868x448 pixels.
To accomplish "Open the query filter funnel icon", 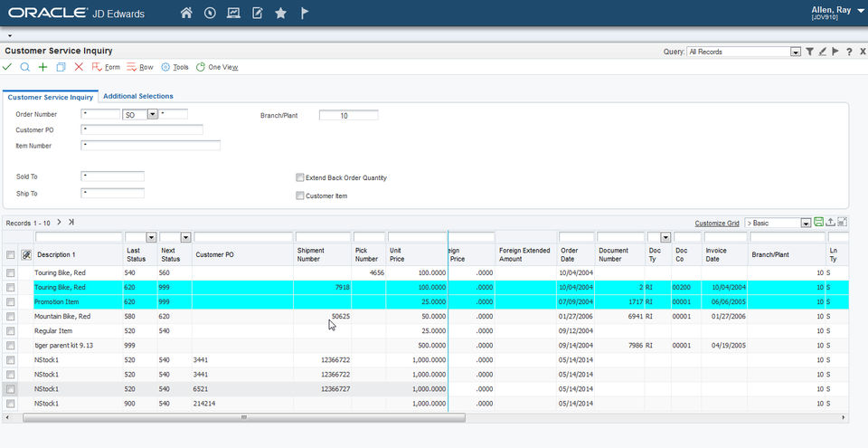I will click(x=810, y=52).
